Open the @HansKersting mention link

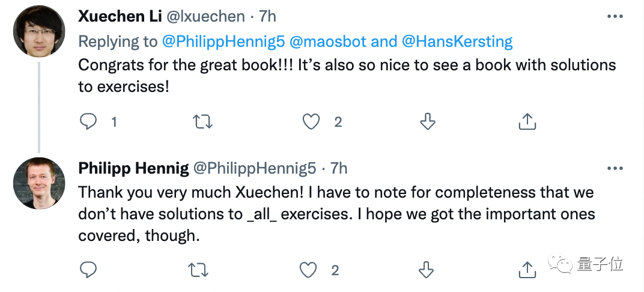[458, 41]
